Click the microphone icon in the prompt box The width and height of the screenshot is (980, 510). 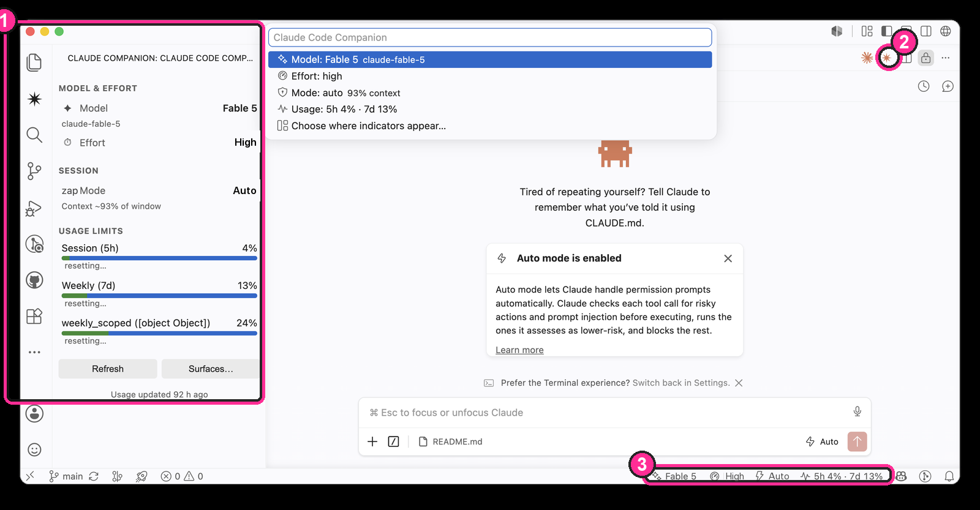click(858, 411)
